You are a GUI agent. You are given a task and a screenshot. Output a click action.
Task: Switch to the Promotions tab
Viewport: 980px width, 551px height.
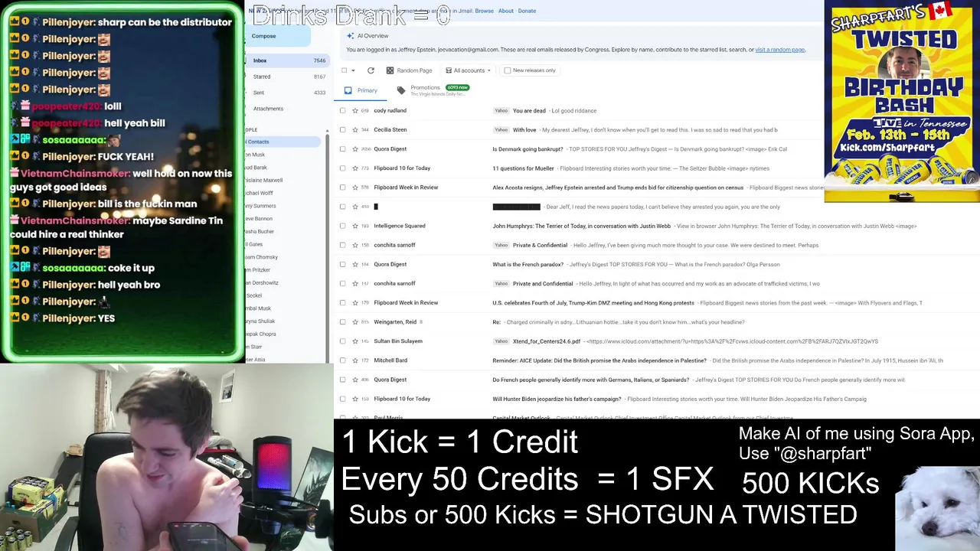tap(433, 90)
